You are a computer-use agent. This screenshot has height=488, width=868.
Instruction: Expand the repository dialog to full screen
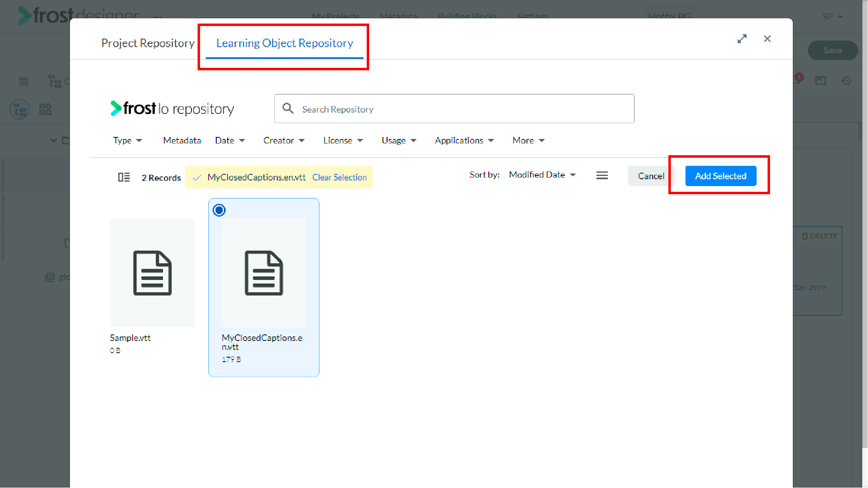(742, 39)
